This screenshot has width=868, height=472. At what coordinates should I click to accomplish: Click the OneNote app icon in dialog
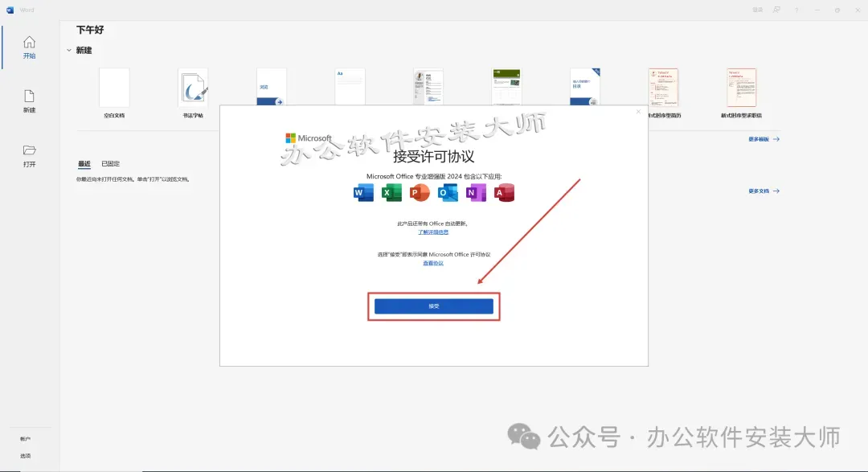coord(476,193)
